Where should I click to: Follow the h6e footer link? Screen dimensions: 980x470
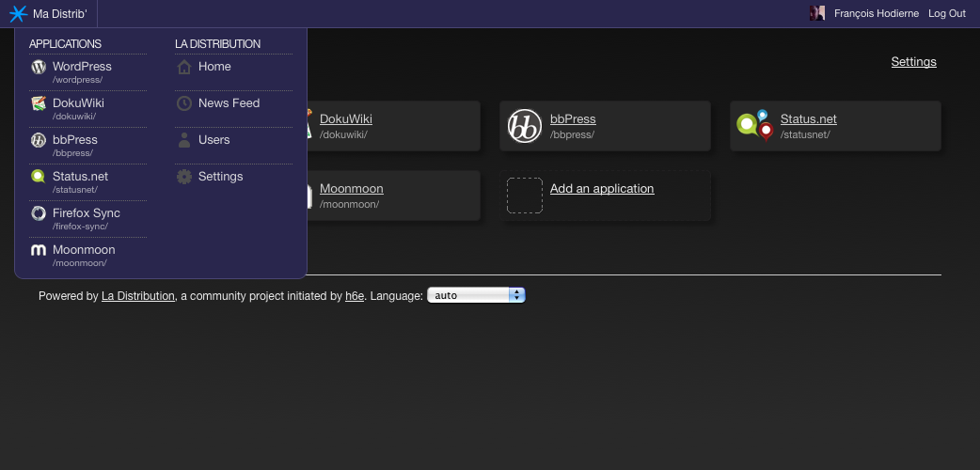[x=355, y=295]
